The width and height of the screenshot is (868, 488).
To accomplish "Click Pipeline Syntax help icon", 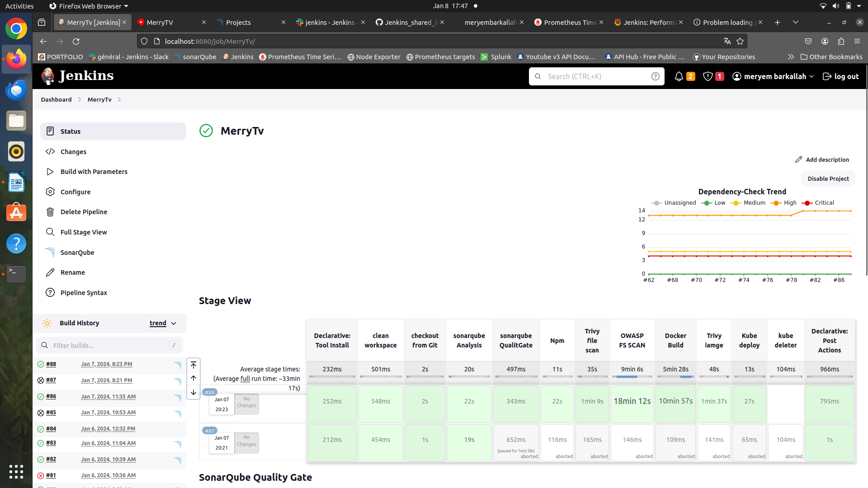I will click(x=50, y=292).
